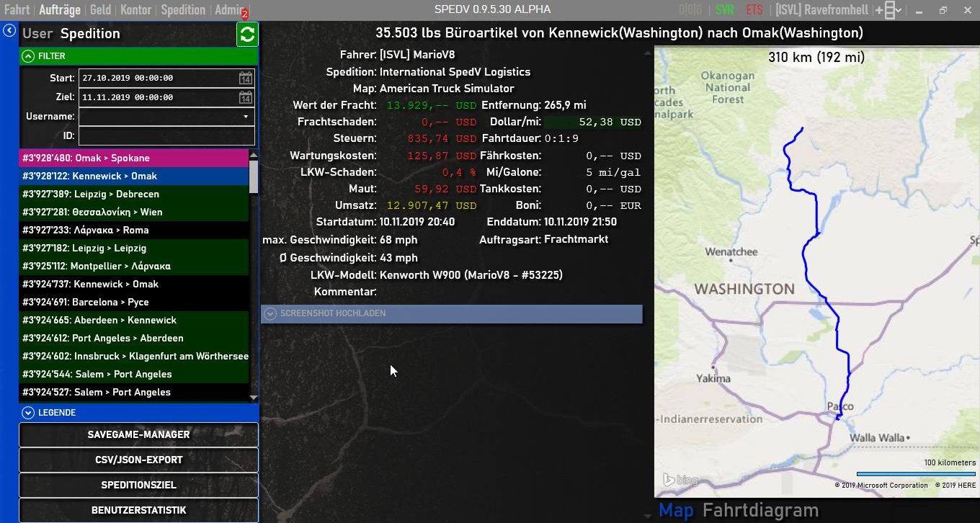Click the driver name [ISVL] MarioV8
The image size is (980, 523).
[417, 55]
